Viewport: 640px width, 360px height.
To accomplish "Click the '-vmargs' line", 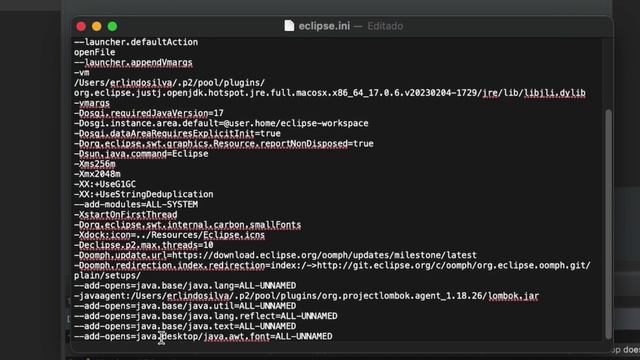I will point(92,103).
